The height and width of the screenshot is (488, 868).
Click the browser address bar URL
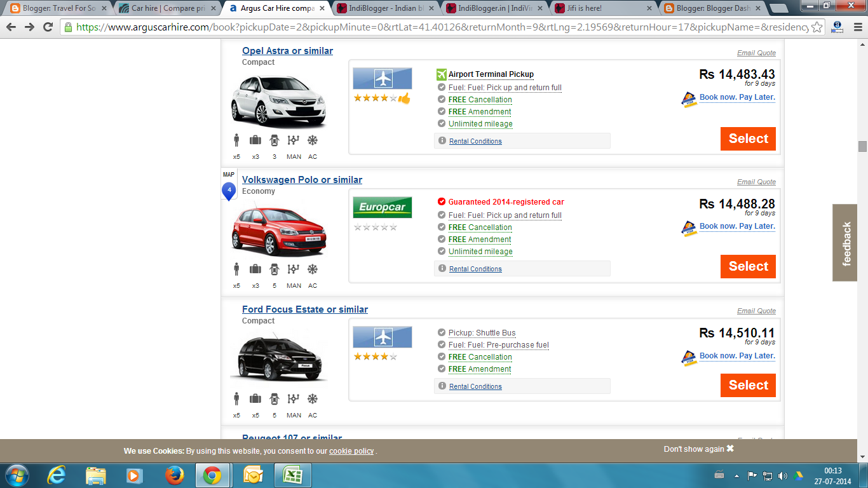[x=442, y=27]
